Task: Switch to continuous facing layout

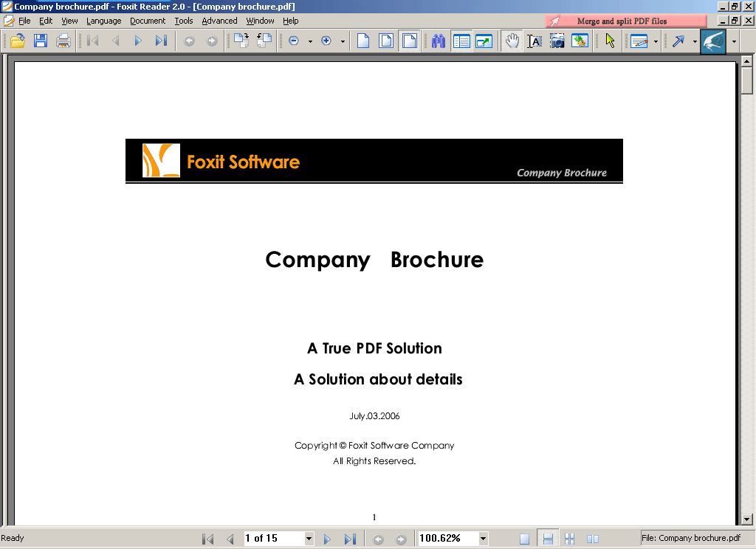Action: pos(569,539)
